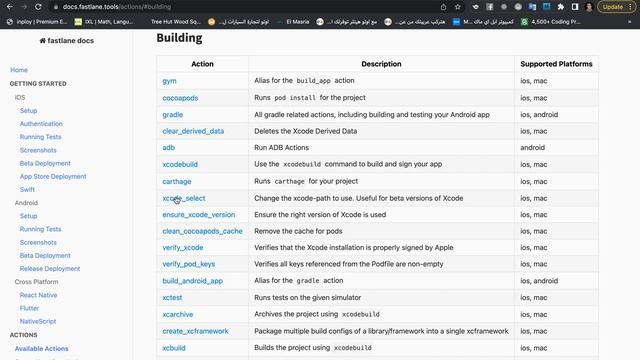The width and height of the screenshot is (640, 360).
Task: Open Swift in the sidebar
Action: (x=27, y=189)
